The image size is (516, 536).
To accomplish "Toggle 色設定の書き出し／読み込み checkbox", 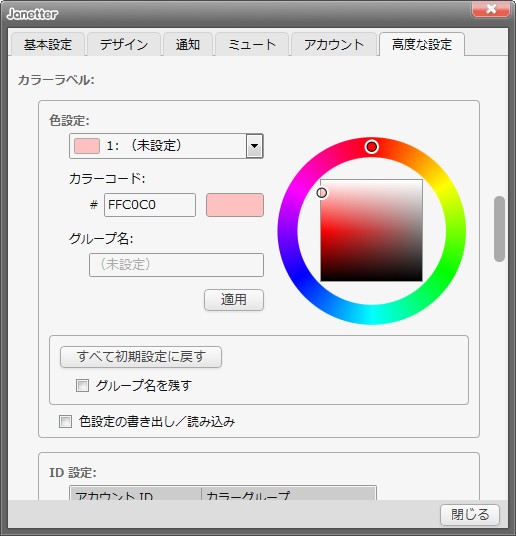I will coord(65,421).
